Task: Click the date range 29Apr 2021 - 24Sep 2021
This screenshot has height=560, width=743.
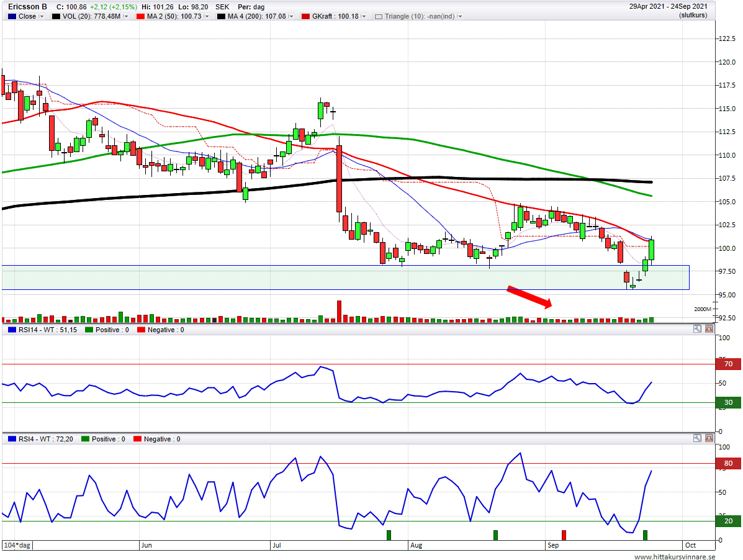Action: pyautogui.click(x=668, y=6)
